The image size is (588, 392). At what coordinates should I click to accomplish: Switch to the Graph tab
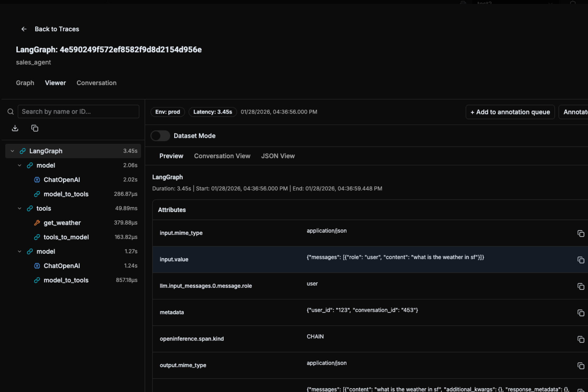[25, 83]
